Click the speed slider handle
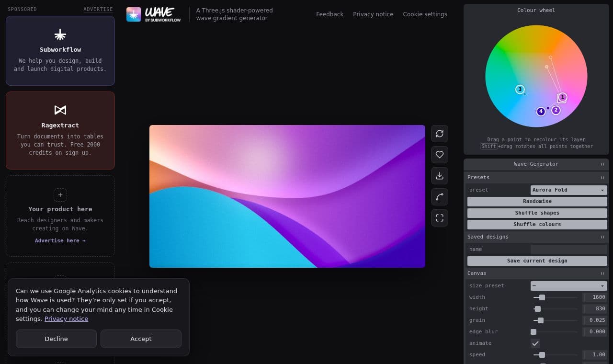 (542, 355)
